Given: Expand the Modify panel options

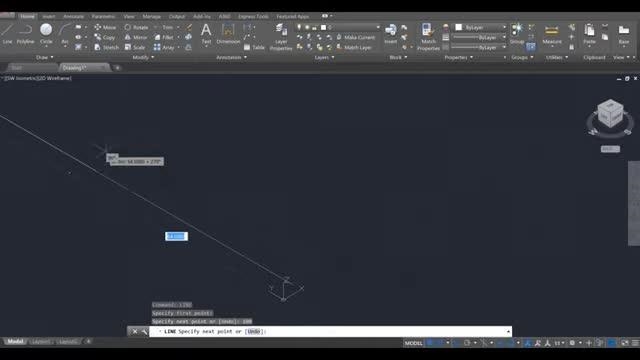Looking at the screenshot, I should 143,58.
